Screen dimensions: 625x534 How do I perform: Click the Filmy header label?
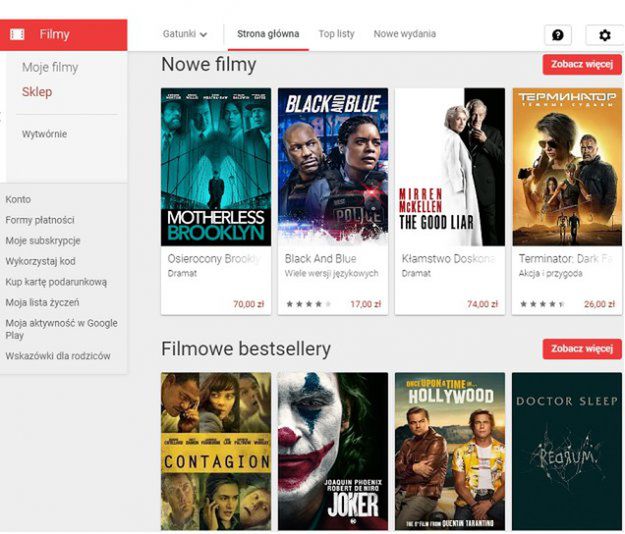pos(54,35)
